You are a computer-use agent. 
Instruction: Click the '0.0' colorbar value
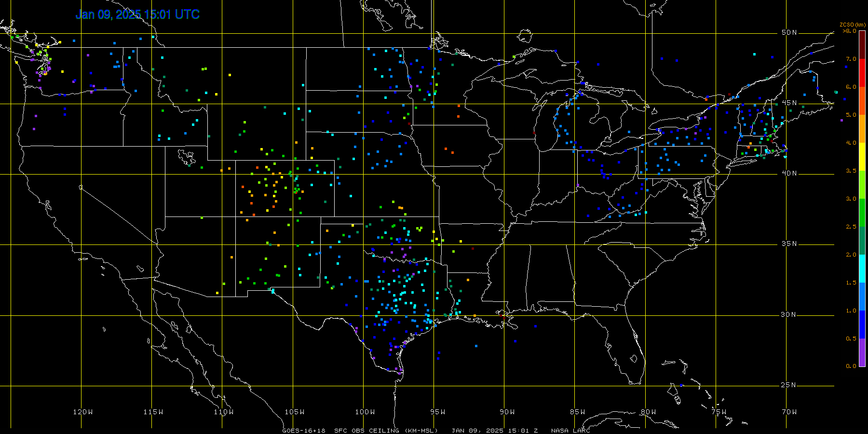coord(851,366)
